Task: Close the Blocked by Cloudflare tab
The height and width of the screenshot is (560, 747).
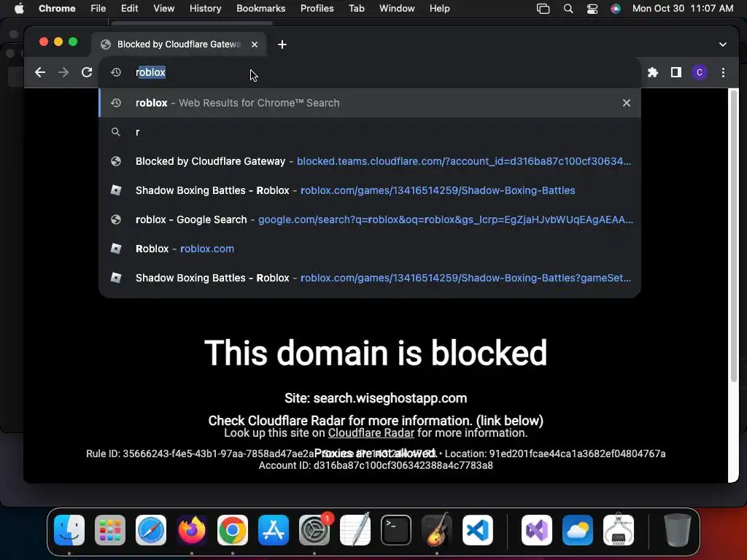Action: 255,44
